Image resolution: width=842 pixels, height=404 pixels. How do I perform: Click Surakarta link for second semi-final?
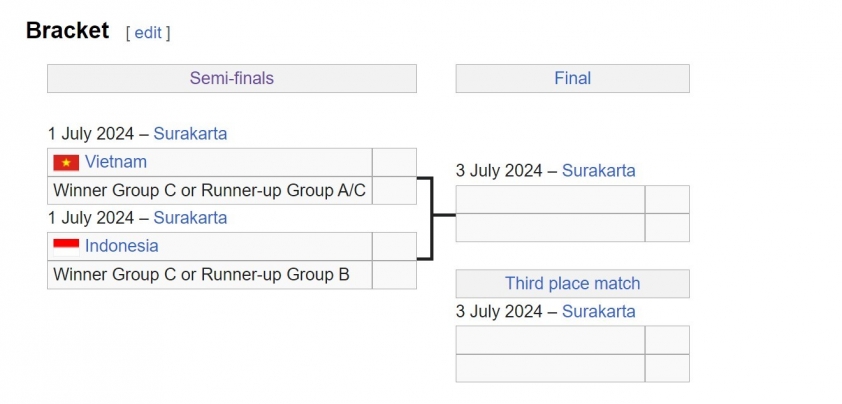190,218
